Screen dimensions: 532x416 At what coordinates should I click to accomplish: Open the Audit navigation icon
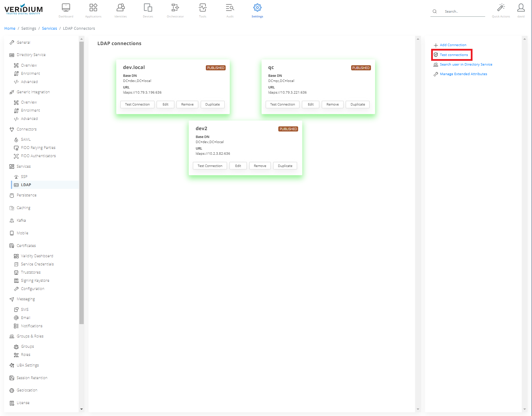coord(230,8)
